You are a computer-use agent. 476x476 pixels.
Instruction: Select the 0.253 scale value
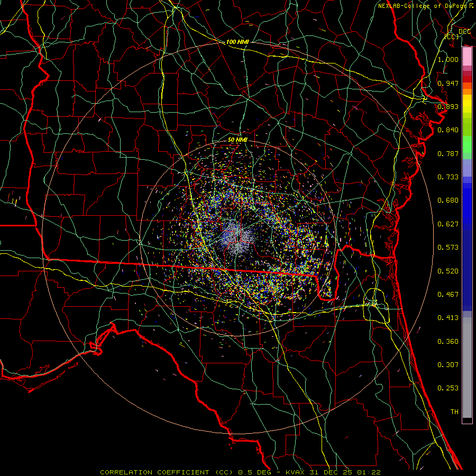[448, 388]
